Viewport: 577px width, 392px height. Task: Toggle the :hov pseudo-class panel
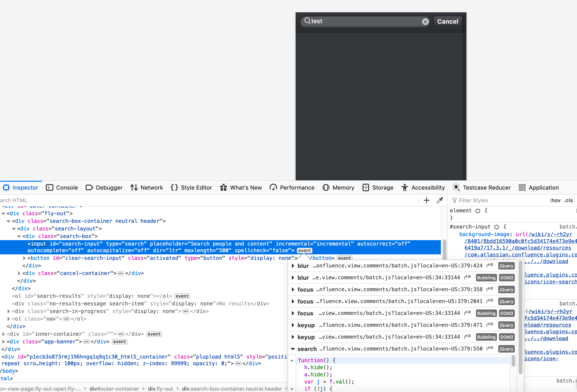pos(555,200)
